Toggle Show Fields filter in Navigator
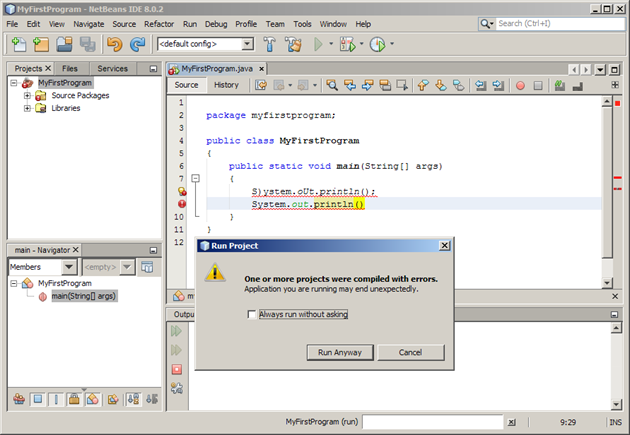This screenshot has height=435, width=630. pos(38,400)
